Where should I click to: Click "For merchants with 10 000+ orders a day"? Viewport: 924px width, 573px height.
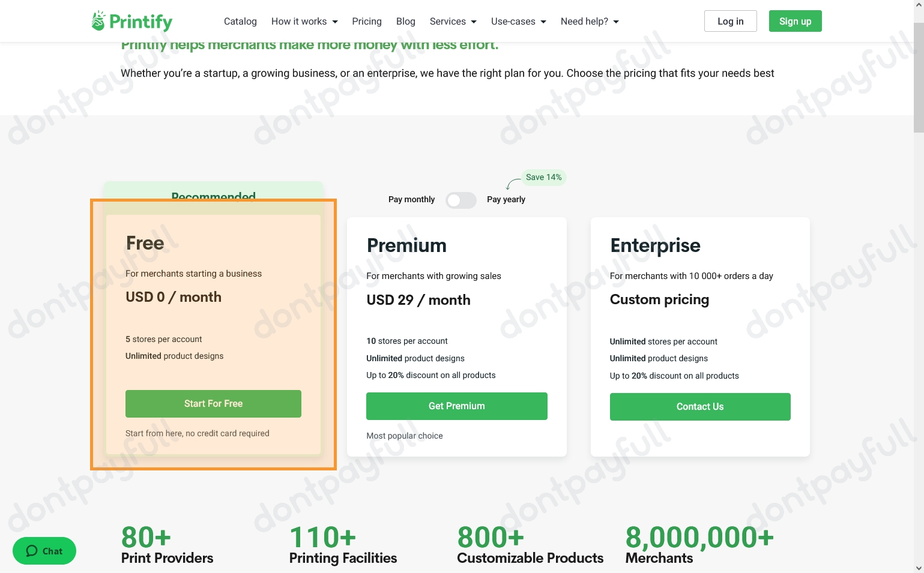[692, 276]
